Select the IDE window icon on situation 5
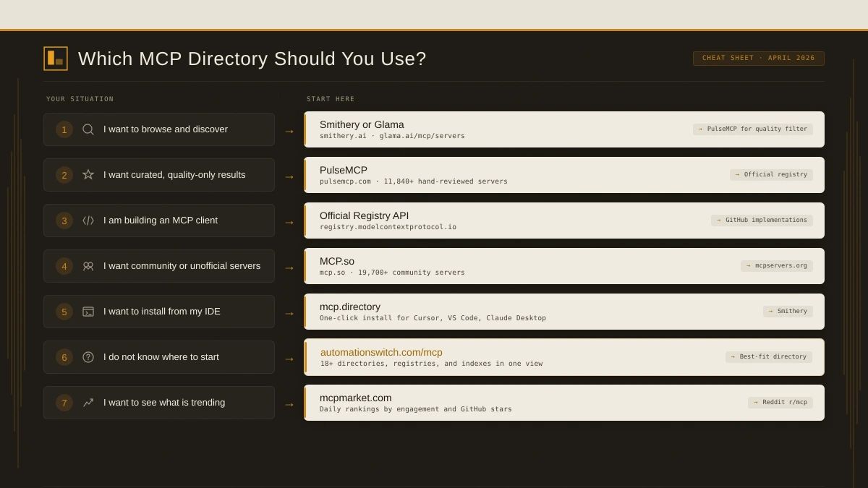Screen dimensions: 868x488 click(88, 311)
